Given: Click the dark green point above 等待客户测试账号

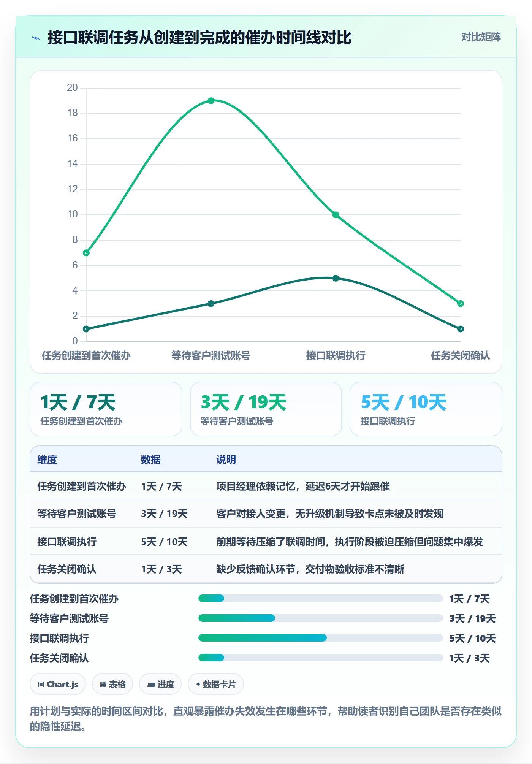Looking at the screenshot, I should 211,303.
